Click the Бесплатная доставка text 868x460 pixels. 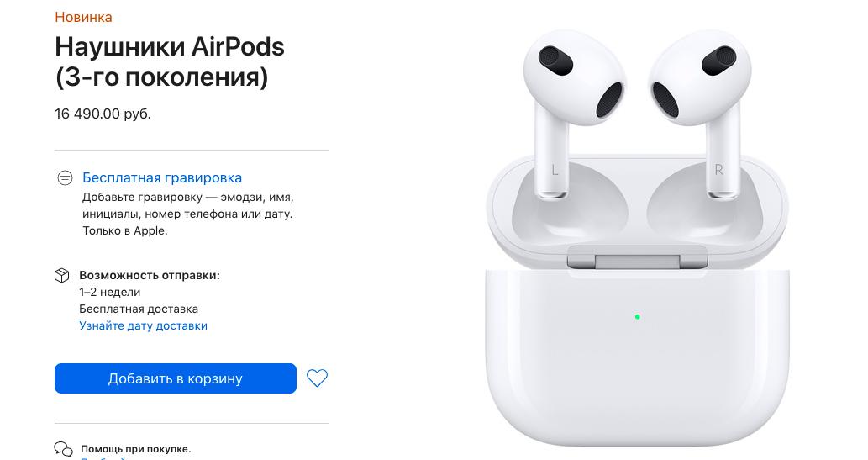[139, 309]
